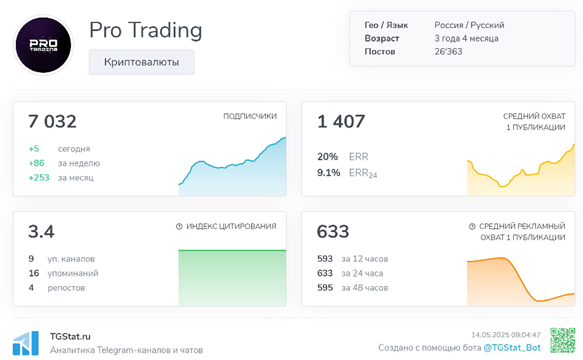Click the 14.05.2025 09:04:47 timestamp
The width and height of the screenshot is (583, 360).
(506, 335)
